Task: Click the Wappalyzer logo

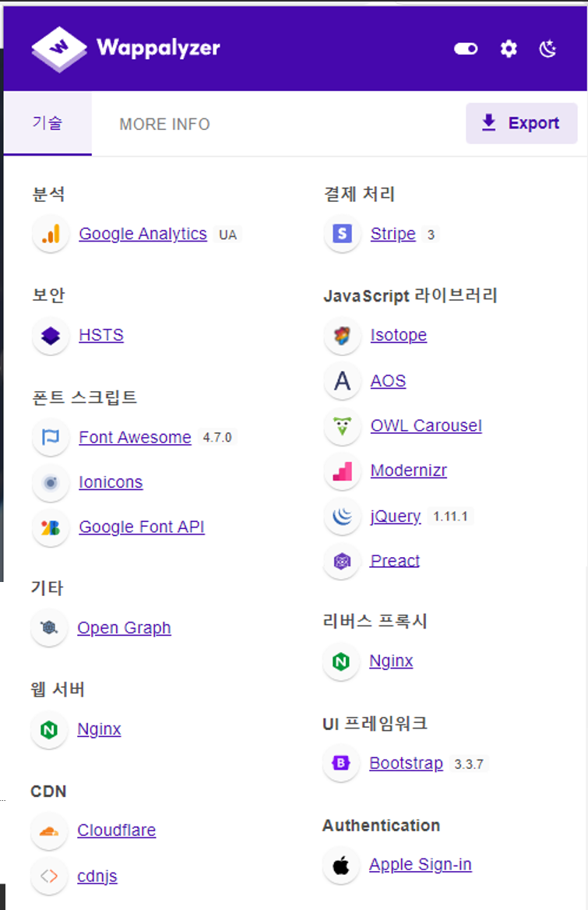Action: pyautogui.click(x=126, y=49)
